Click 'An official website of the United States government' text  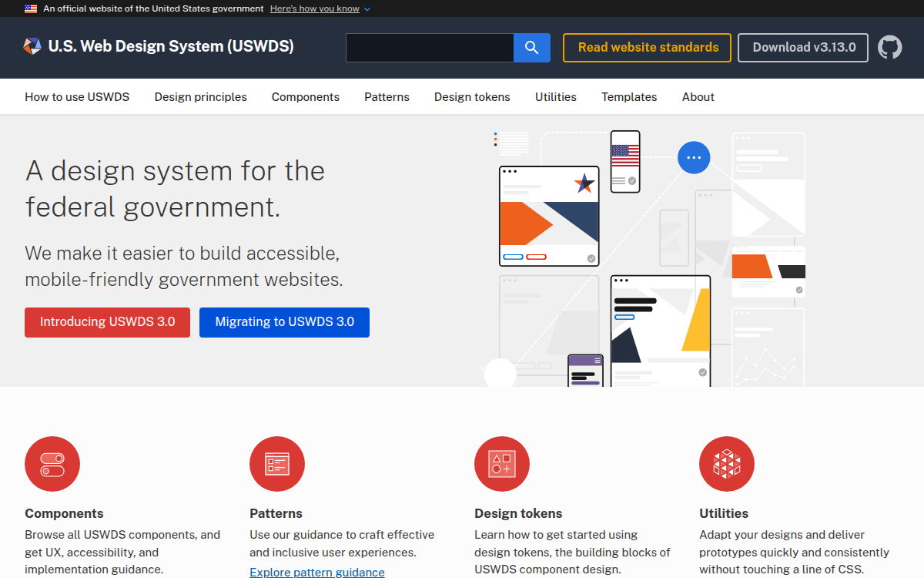153,8
